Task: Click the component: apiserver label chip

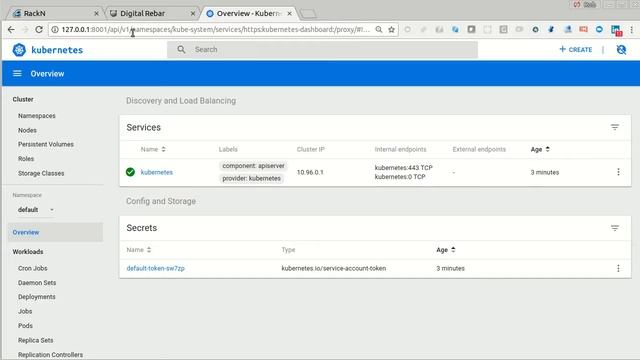Action: (x=253, y=166)
